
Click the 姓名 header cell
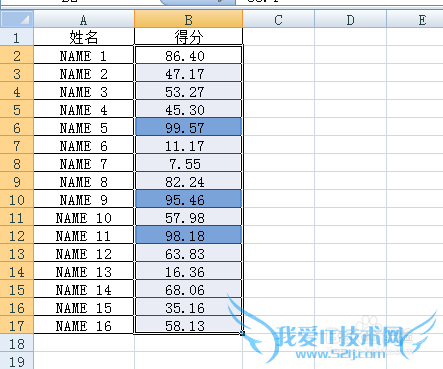pyautogui.click(x=84, y=37)
